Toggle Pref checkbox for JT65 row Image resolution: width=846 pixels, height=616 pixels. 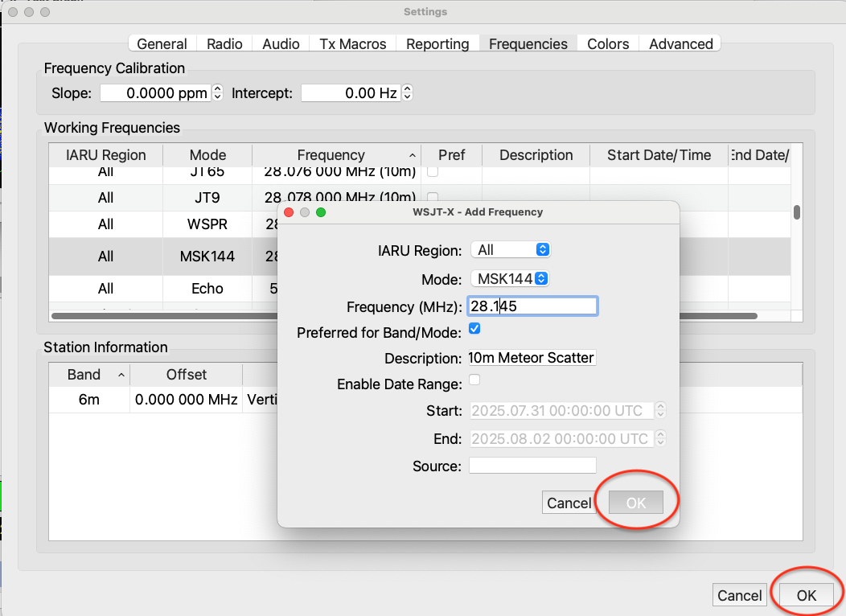tap(433, 172)
